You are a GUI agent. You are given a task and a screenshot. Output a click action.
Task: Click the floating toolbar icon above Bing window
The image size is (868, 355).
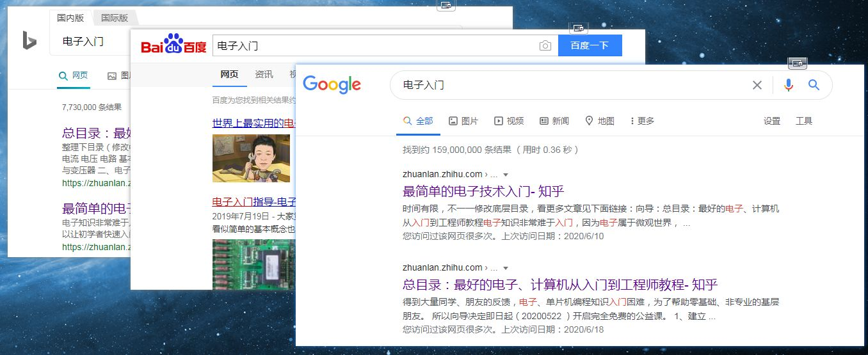click(446, 5)
